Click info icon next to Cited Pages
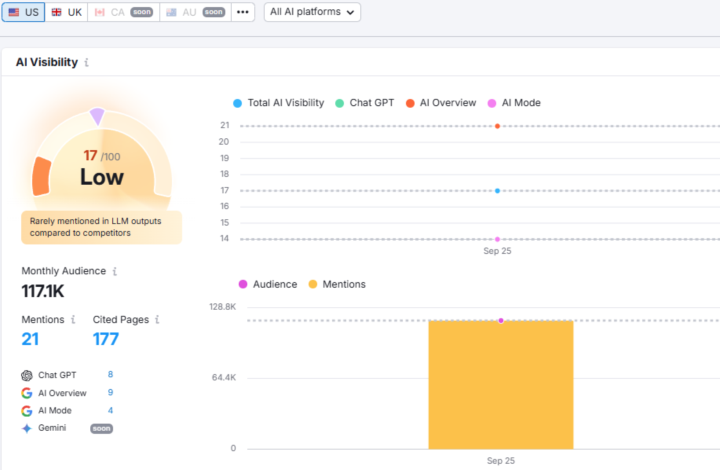 pos(157,320)
